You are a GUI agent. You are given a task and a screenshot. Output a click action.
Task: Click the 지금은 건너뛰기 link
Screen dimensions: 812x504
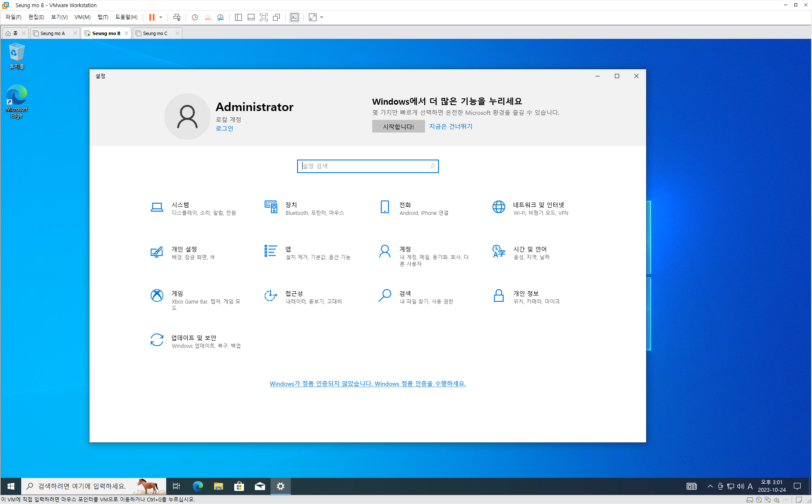(x=451, y=126)
